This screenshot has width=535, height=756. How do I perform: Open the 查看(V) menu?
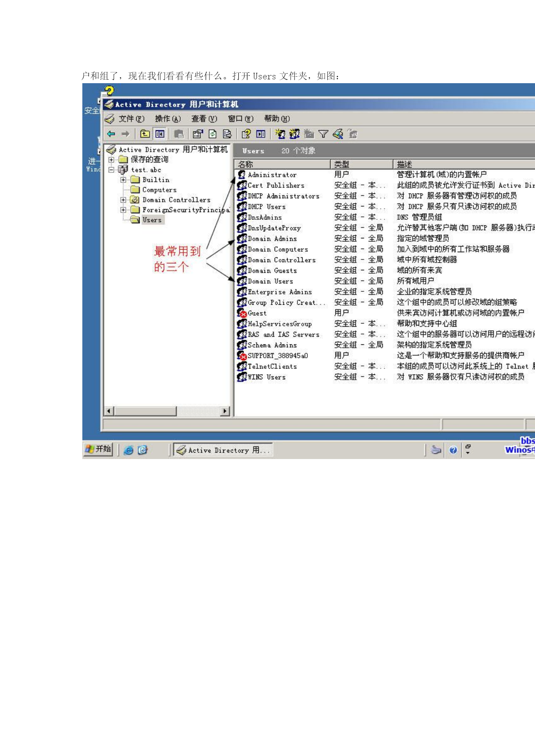204,119
